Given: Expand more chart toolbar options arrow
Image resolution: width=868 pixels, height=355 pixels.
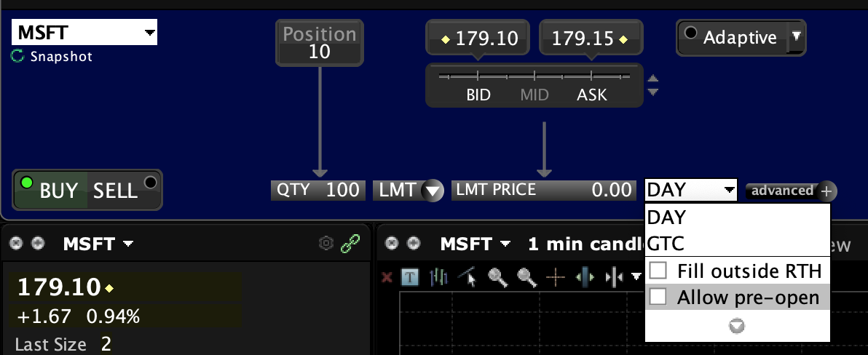Looking at the screenshot, I should coord(636,276).
